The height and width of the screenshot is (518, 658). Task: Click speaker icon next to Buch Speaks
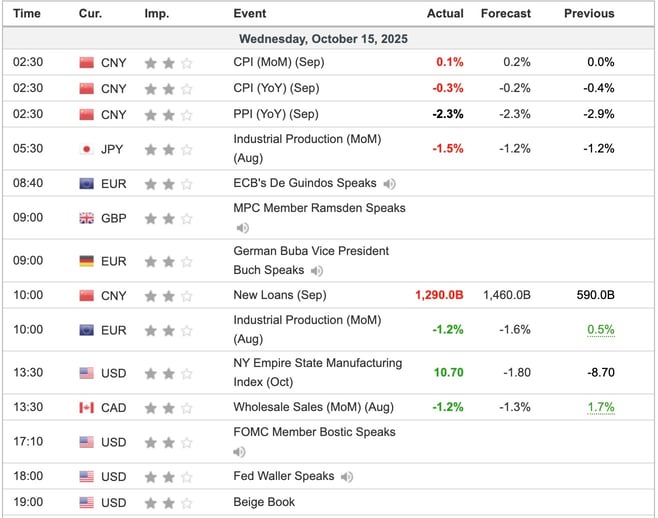point(318,271)
